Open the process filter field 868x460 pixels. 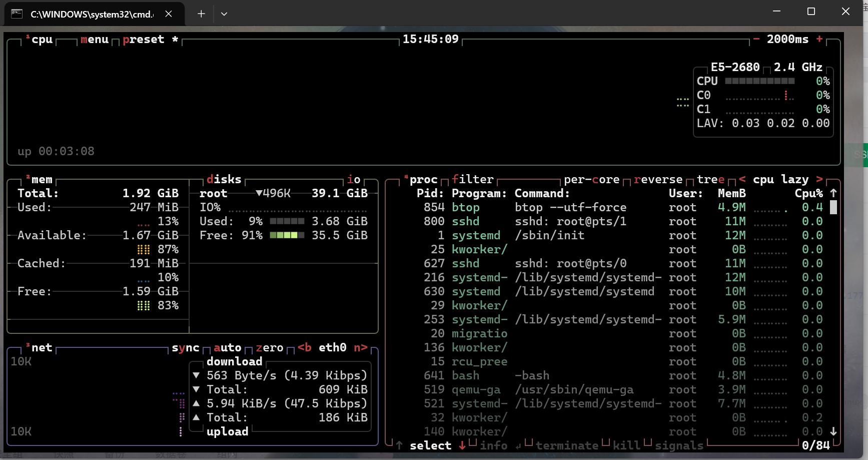tap(473, 179)
